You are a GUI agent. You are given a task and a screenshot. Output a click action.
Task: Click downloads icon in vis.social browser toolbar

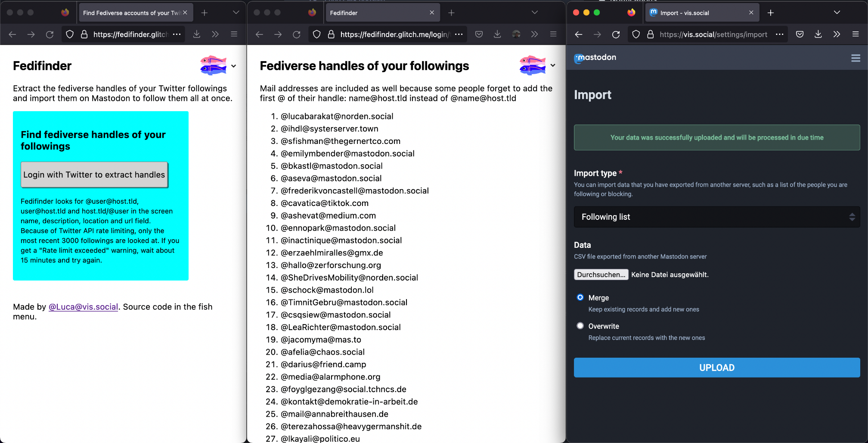pos(818,34)
